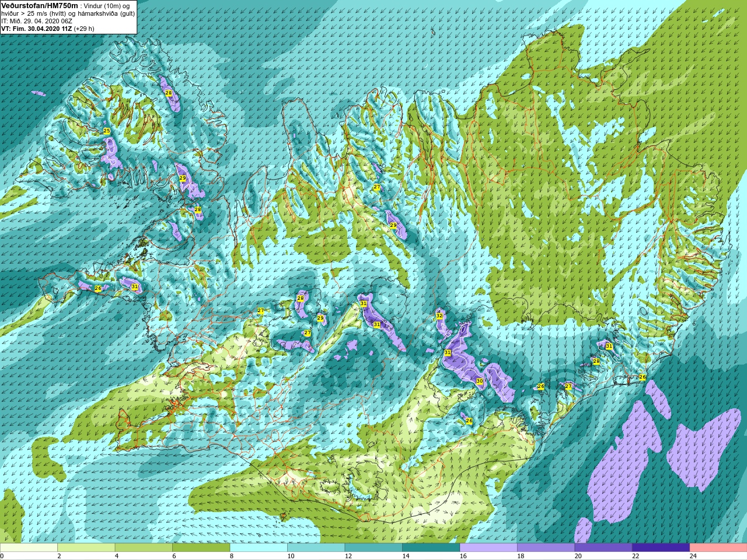Image resolution: width=747 pixels, height=560 pixels.
Task: Pick the 10–12 light teal scale swatch
Action: pyautogui.click(x=316, y=548)
